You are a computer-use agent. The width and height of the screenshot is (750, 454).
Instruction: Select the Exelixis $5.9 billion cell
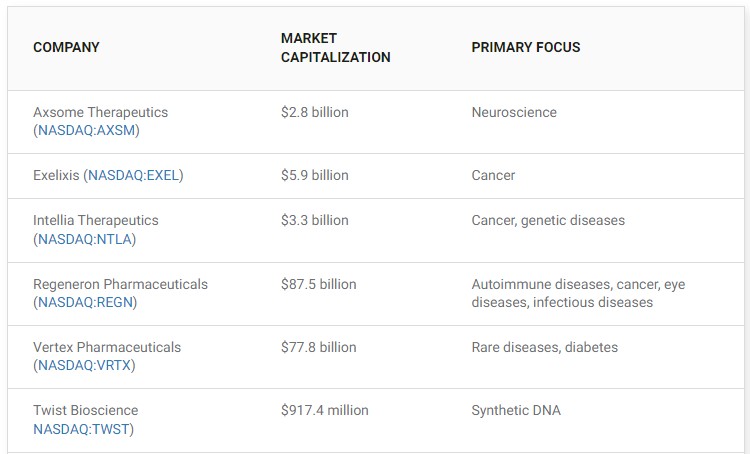click(315, 175)
